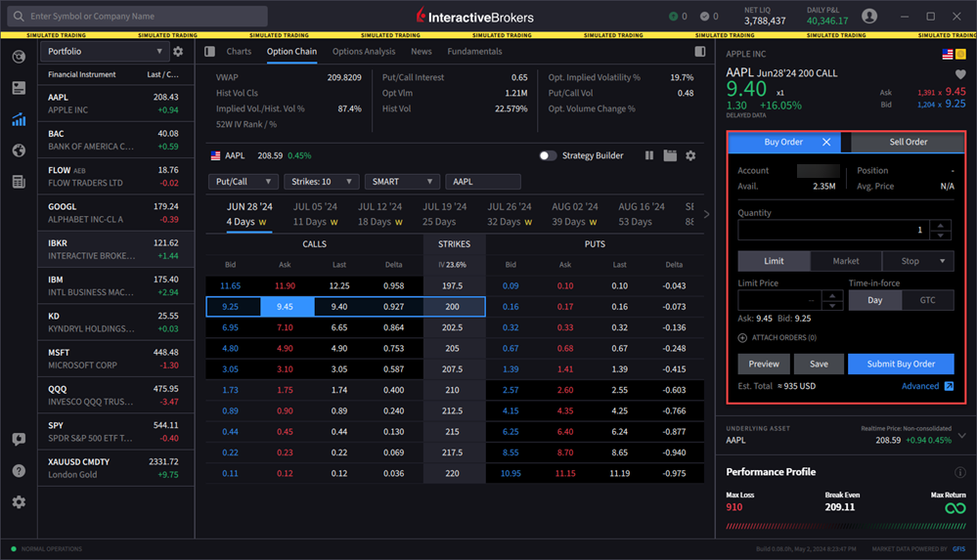977x560 pixels.
Task: Click the right panel toggle icon after Fundamentals
Action: [x=699, y=51]
